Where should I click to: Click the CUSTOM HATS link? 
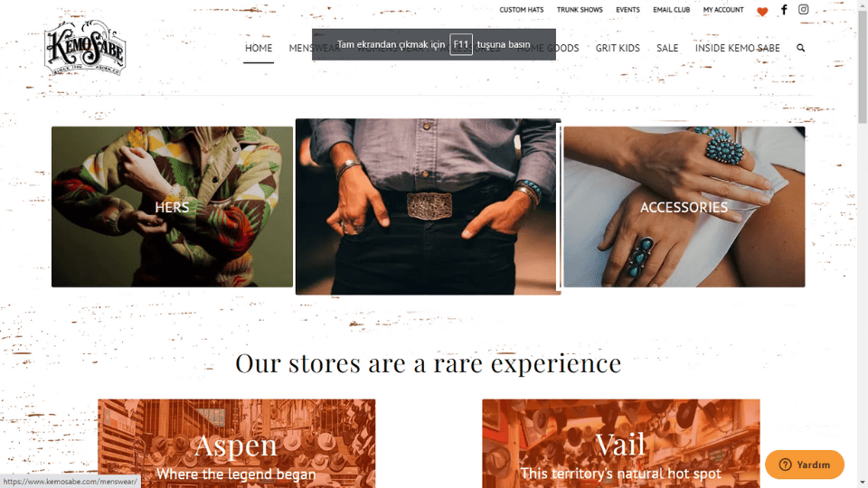522,10
